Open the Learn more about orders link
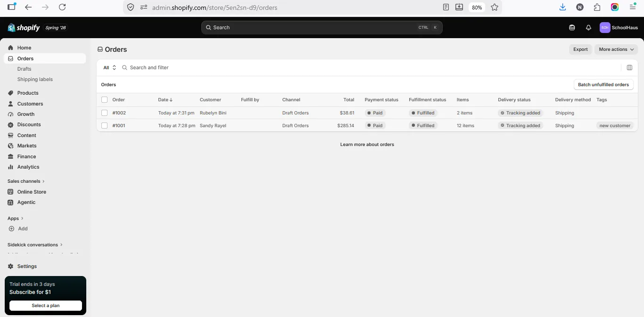 click(x=367, y=145)
